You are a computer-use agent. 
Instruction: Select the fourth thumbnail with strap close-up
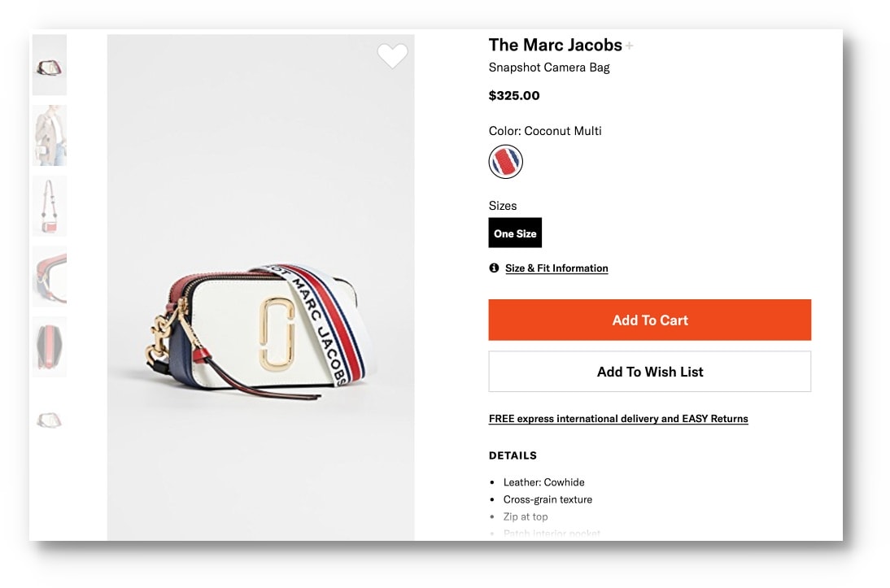(50, 277)
